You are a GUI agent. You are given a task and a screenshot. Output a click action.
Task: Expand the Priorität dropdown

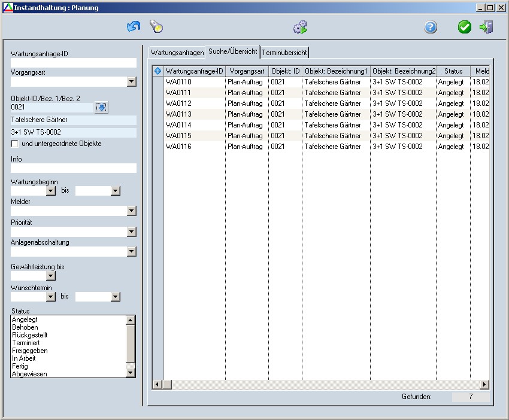132,232
